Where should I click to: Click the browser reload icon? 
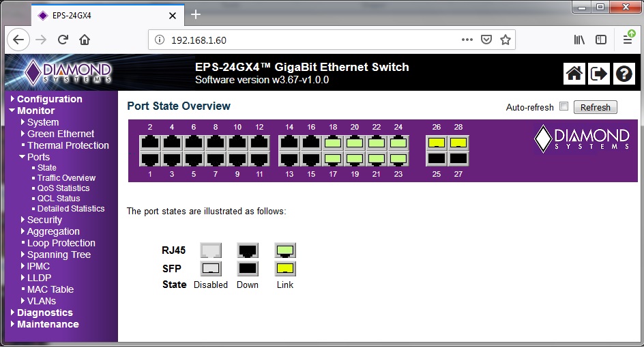63,40
